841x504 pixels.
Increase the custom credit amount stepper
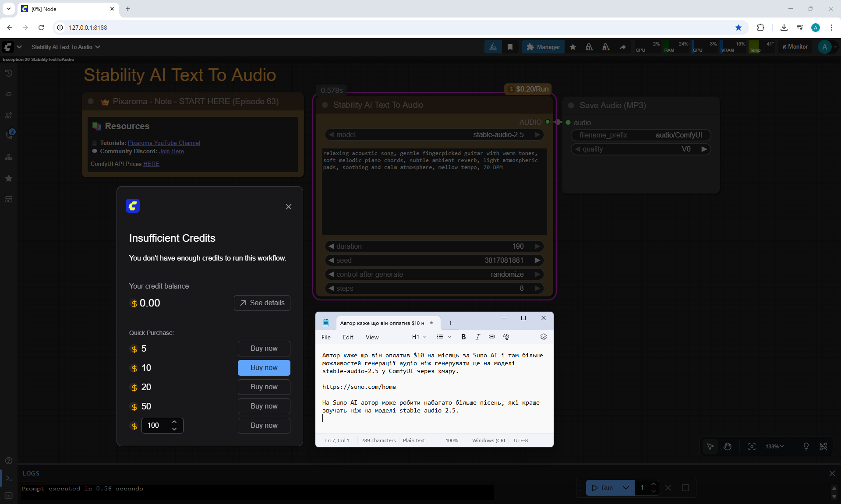pyautogui.click(x=174, y=422)
